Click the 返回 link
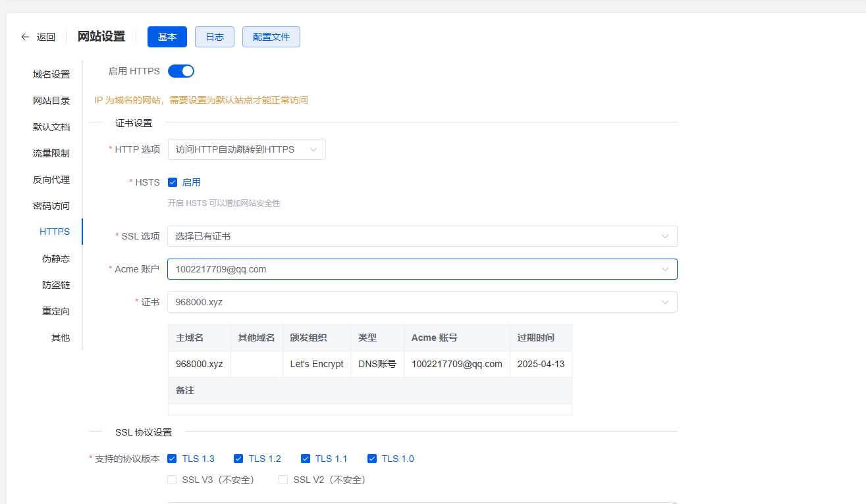The height and width of the screenshot is (504, 866). tap(46, 37)
